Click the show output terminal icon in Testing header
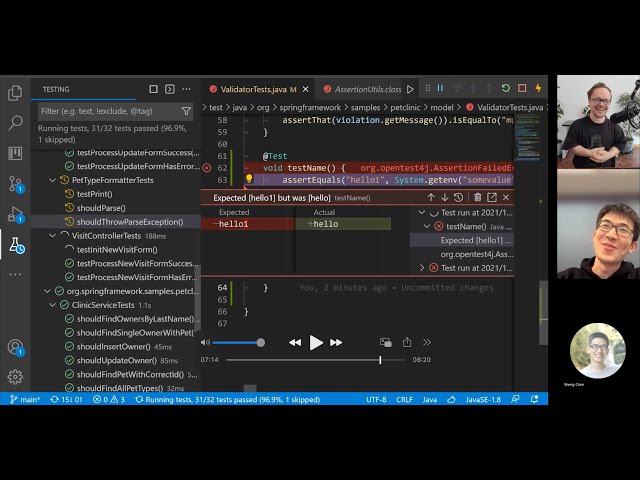The height and width of the screenshot is (480, 640). click(x=170, y=89)
